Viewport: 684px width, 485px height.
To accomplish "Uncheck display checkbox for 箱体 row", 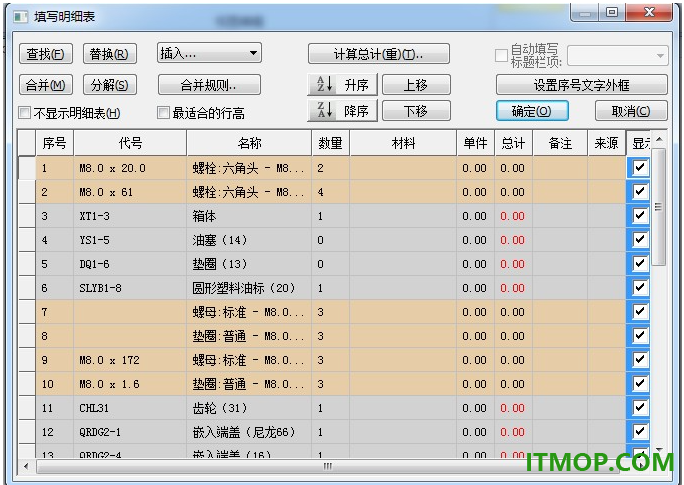I will [x=640, y=215].
